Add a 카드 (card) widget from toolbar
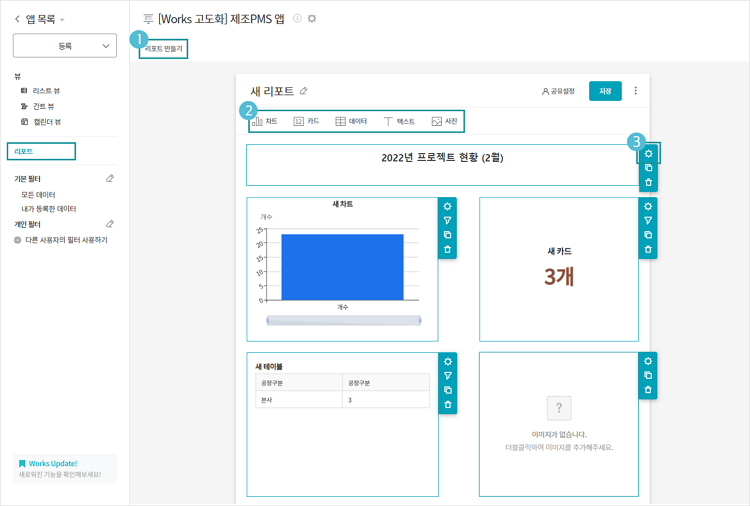Image resolution: width=750 pixels, height=506 pixels. tap(306, 121)
